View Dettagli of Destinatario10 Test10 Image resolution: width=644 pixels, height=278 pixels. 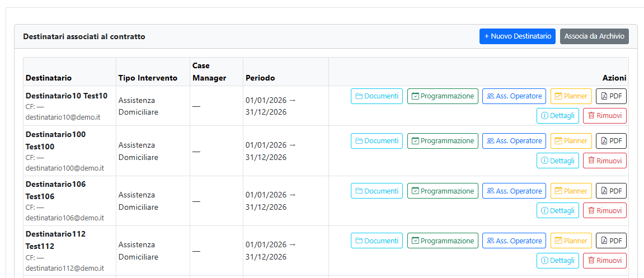point(557,116)
